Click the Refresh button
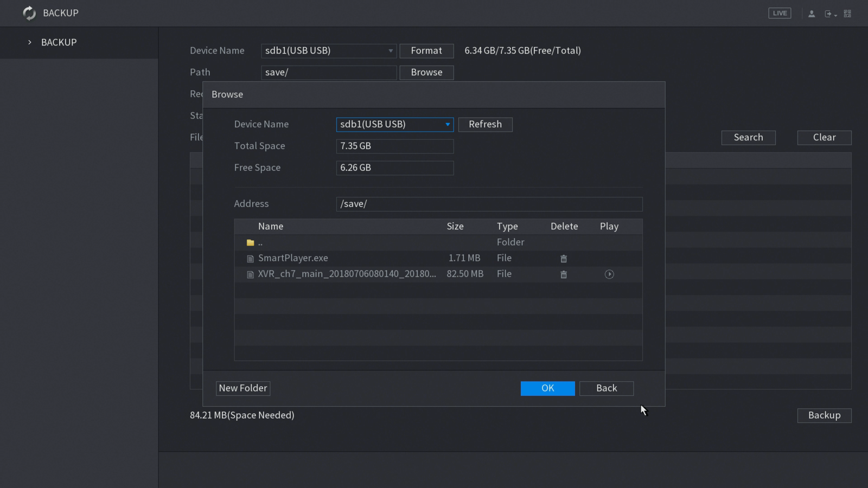Viewport: 868px width, 488px height. point(485,124)
